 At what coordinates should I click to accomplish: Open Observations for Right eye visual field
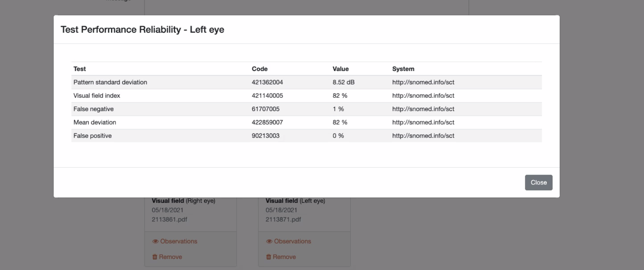click(175, 241)
